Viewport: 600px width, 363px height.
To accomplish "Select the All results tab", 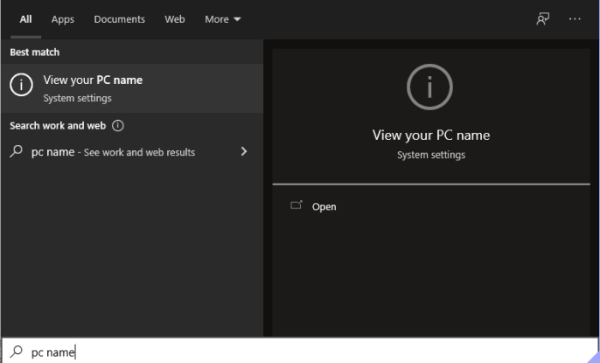I will point(26,19).
